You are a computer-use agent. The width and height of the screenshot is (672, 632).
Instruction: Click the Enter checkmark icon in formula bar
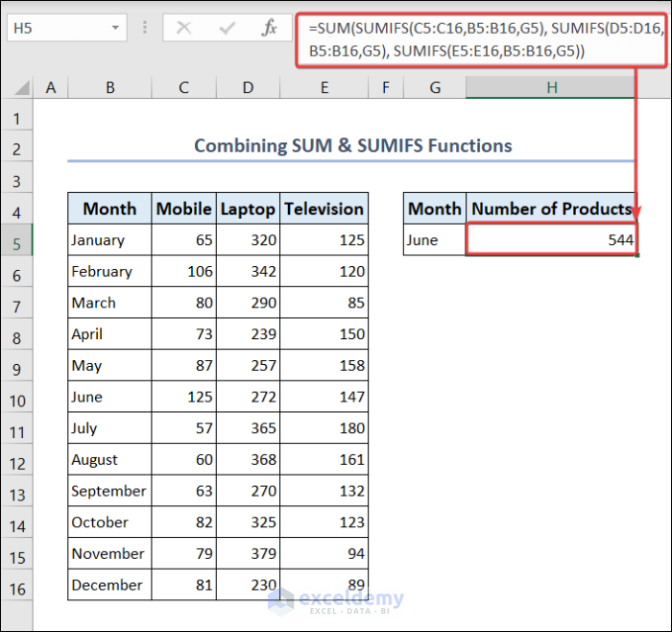pyautogui.click(x=227, y=28)
